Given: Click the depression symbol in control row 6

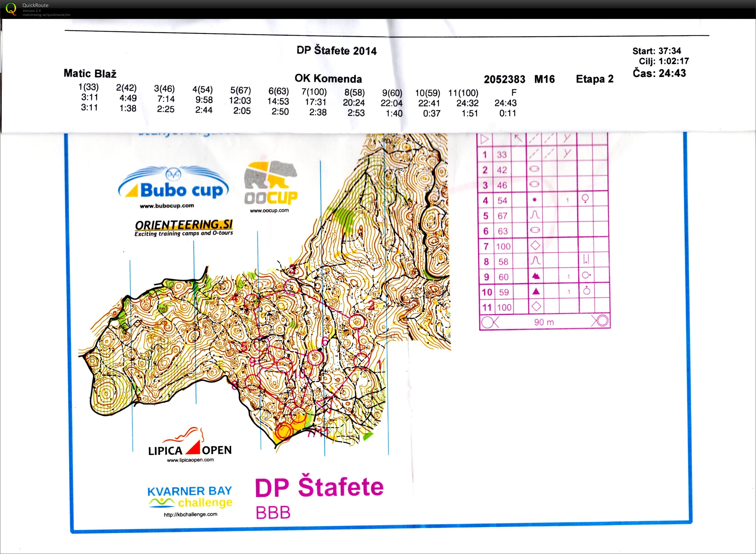Looking at the screenshot, I should click(535, 230).
